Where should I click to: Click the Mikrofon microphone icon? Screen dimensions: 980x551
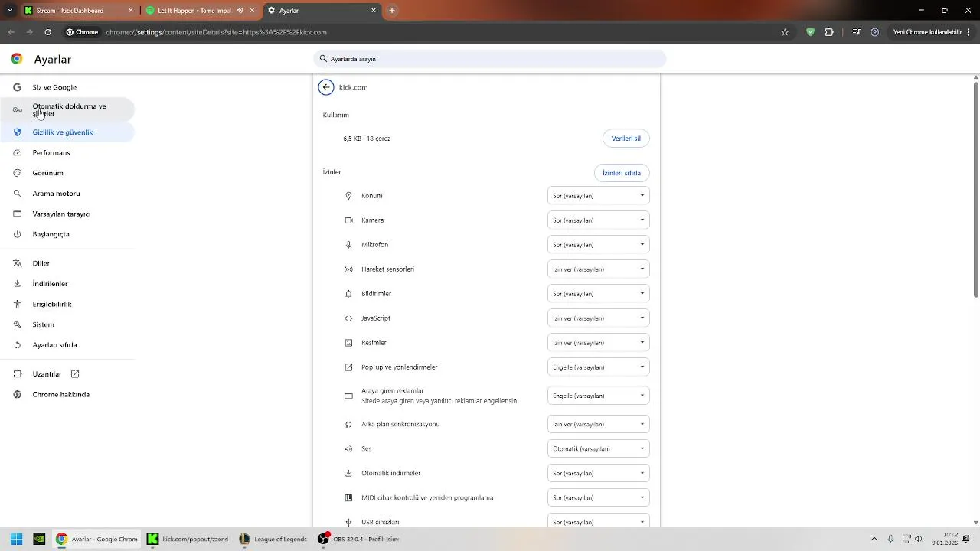[x=348, y=245]
